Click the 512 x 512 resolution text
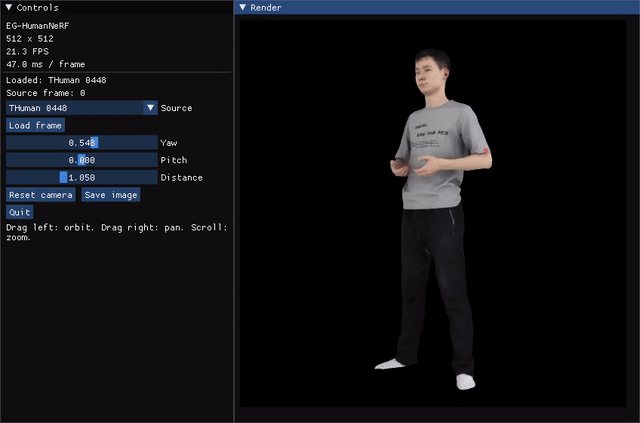This screenshot has width=640, height=423. 30,39
